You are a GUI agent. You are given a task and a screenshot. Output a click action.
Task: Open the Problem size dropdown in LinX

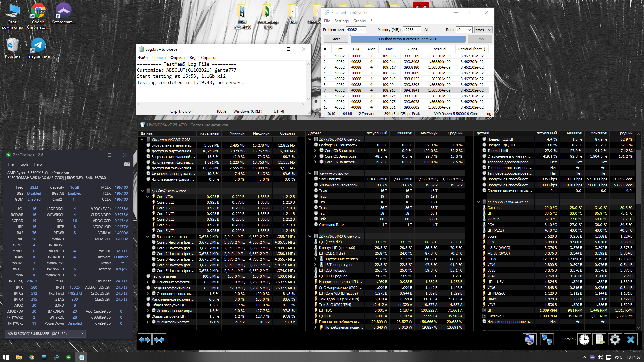pyautogui.click(x=363, y=30)
